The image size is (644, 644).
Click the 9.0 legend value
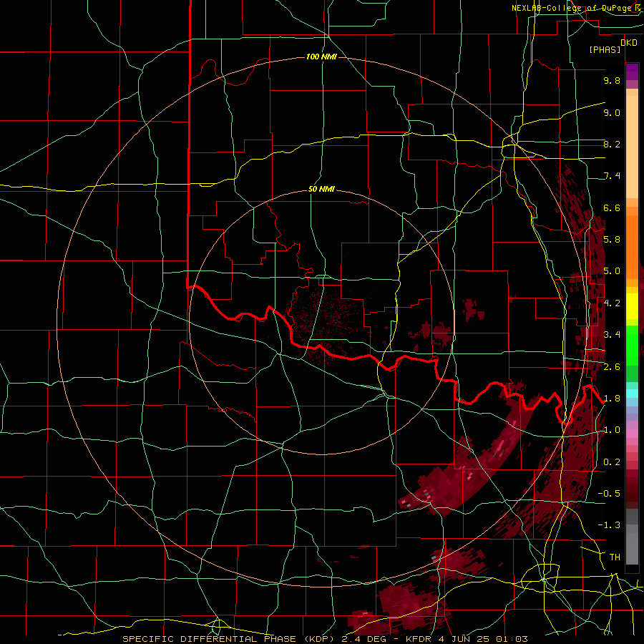[612, 113]
